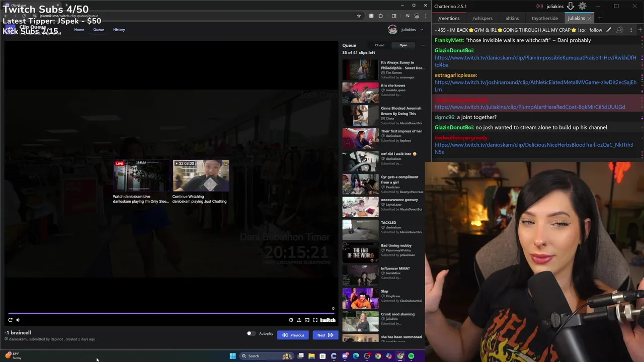
Task: Select the 'it is she knows' clip
Action: [x=384, y=93]
